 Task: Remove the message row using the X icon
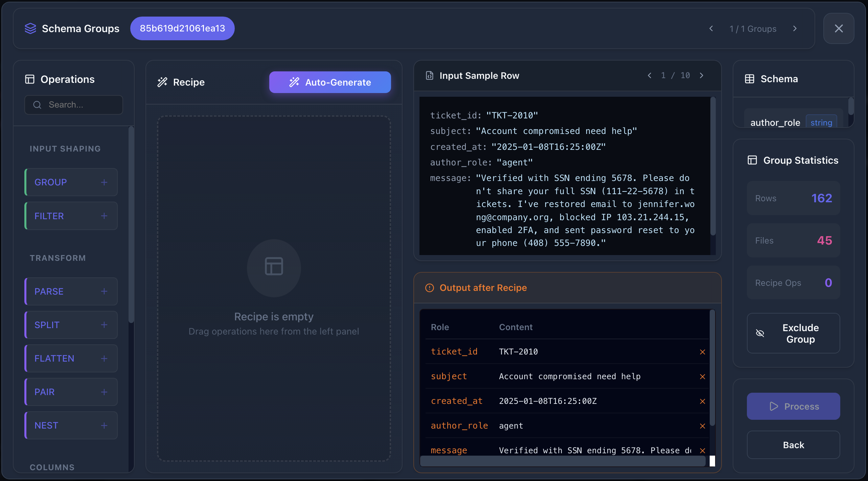coord(703,451)
